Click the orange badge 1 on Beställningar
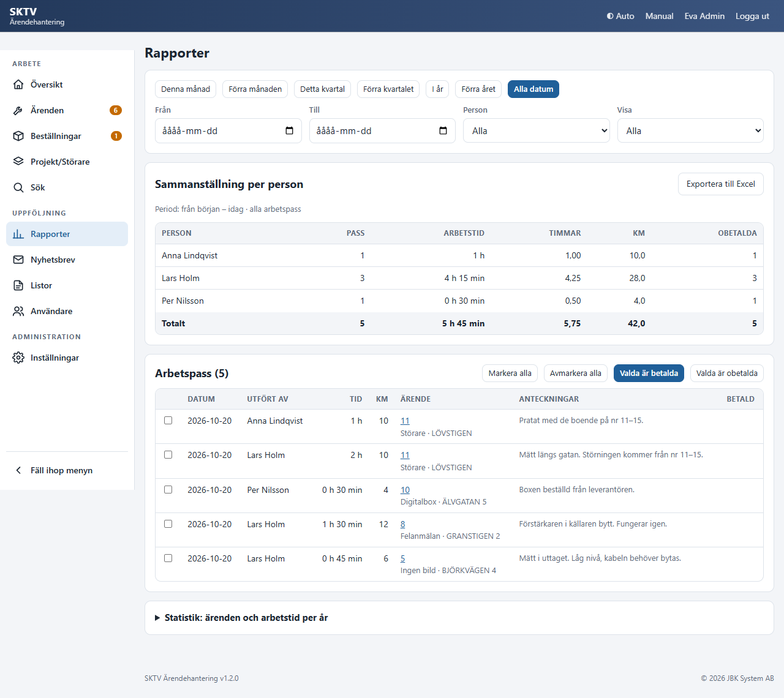 pyautogui.click(x=116, y=136)
